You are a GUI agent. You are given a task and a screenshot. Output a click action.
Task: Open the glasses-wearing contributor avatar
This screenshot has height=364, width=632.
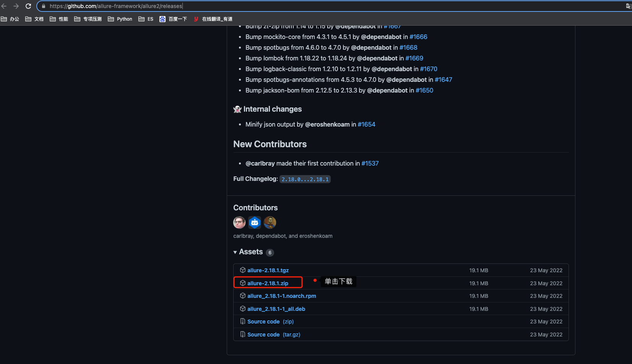239,223
